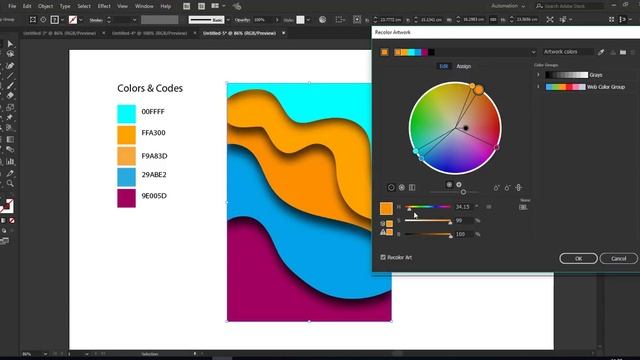Close the Untitled-5 document tab
The image size is (640, 360).
pos(283,33)
